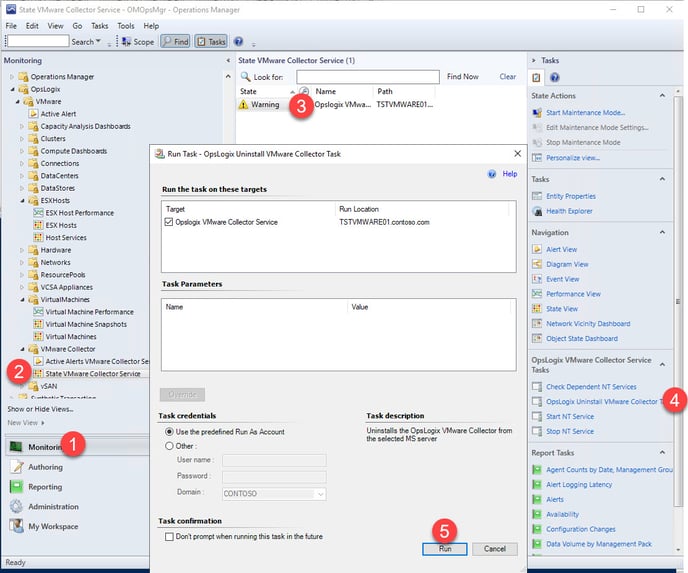Open the Domain CONTOSO dropdown
Viewport: 688px width, 573px height.
click(x=320, y=494)
